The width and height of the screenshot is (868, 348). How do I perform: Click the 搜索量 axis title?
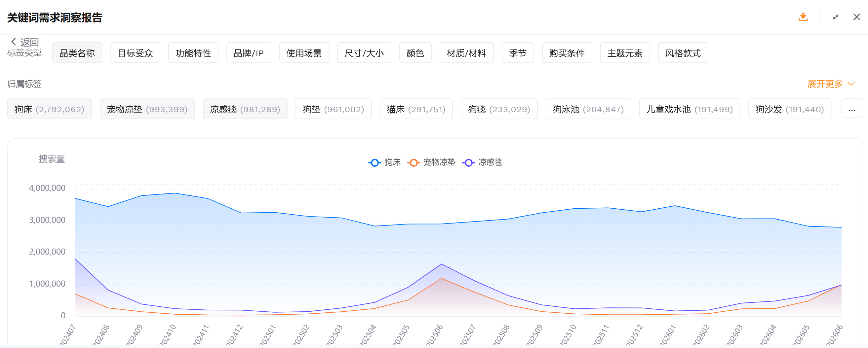click(52, 159)
